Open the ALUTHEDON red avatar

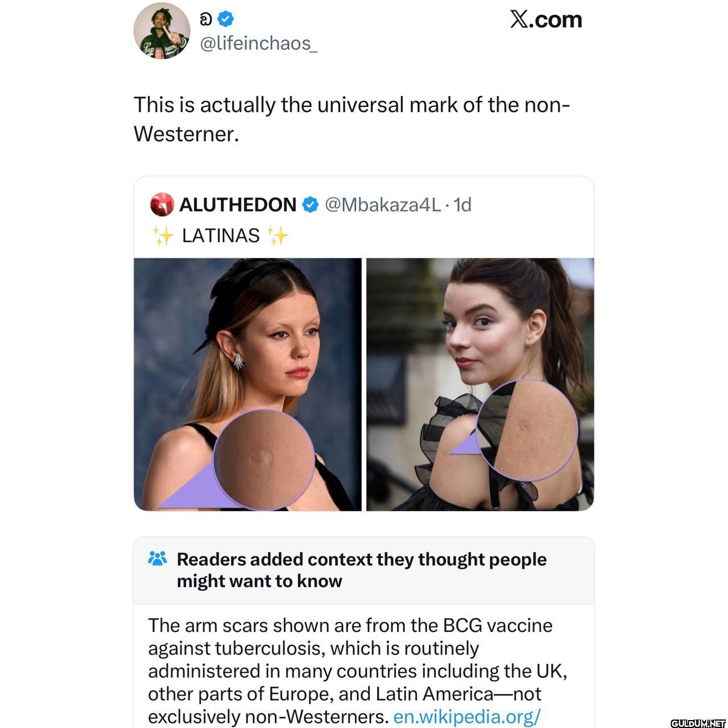click(x=162, y=205)
